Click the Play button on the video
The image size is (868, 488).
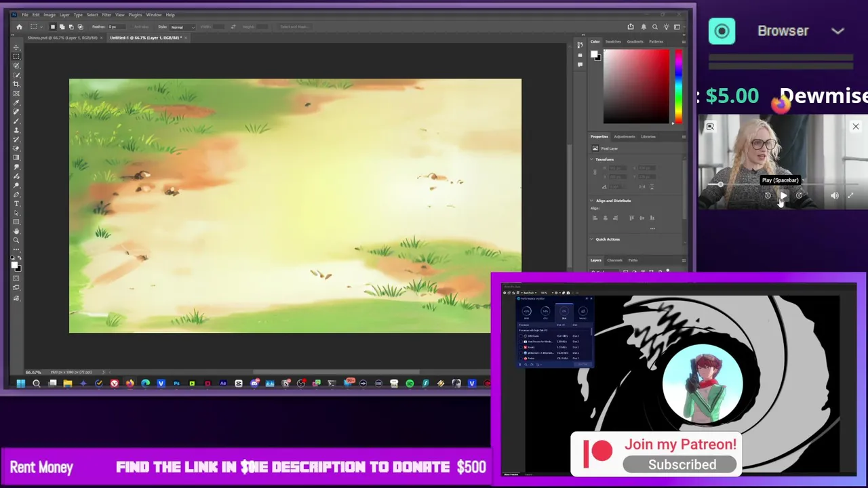coord(784,195)
